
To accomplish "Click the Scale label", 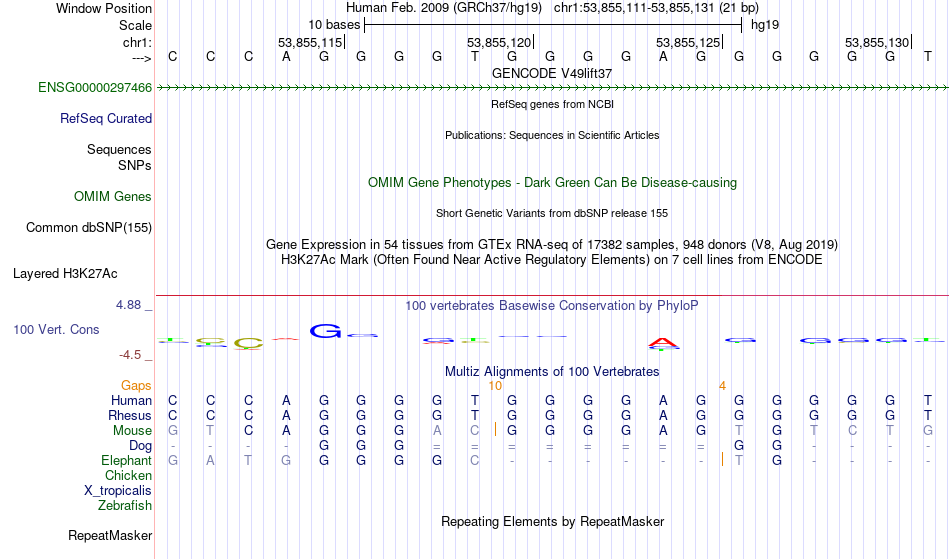I will click(136, 25).
